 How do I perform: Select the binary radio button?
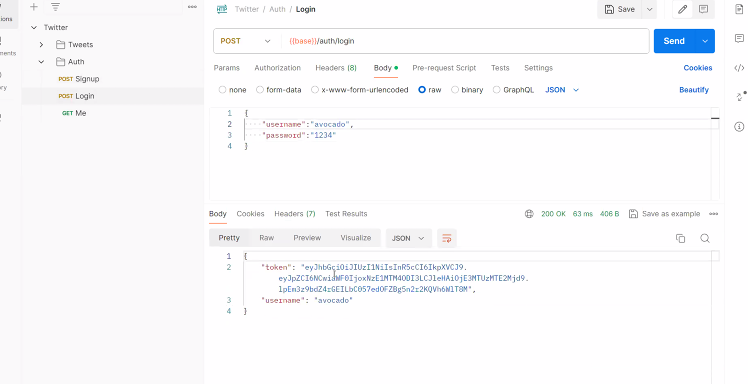tap(455, 90)
